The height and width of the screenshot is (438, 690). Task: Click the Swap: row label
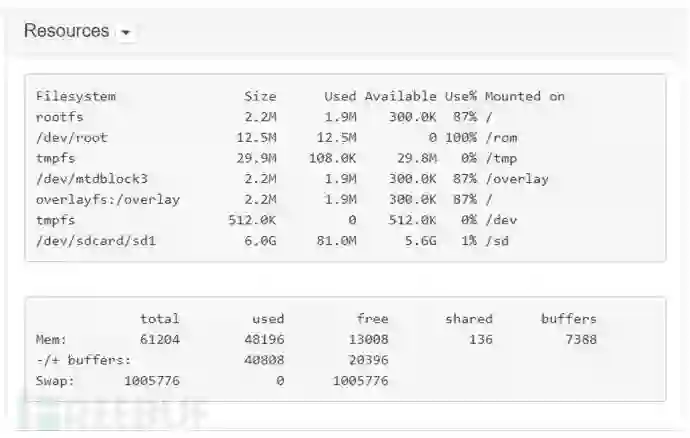tap(56, 381)
